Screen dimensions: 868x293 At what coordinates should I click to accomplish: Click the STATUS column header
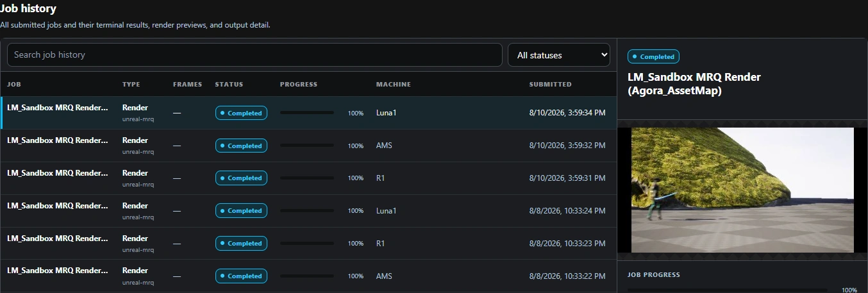[x=230, y=84]
